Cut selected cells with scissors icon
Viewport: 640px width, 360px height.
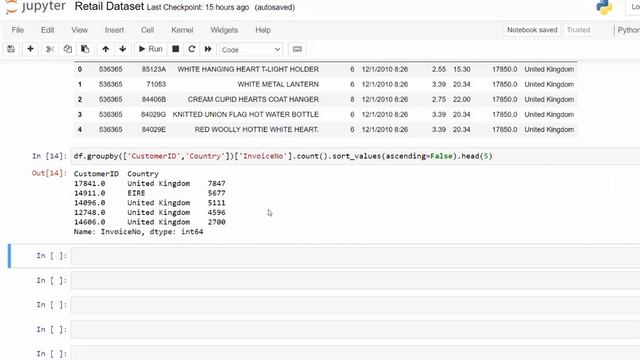(50, 49)
